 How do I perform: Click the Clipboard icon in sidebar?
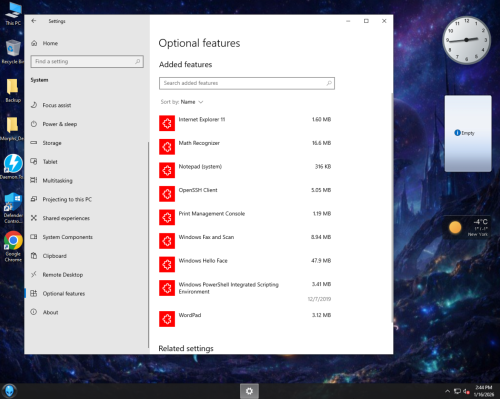click(34, 256)
